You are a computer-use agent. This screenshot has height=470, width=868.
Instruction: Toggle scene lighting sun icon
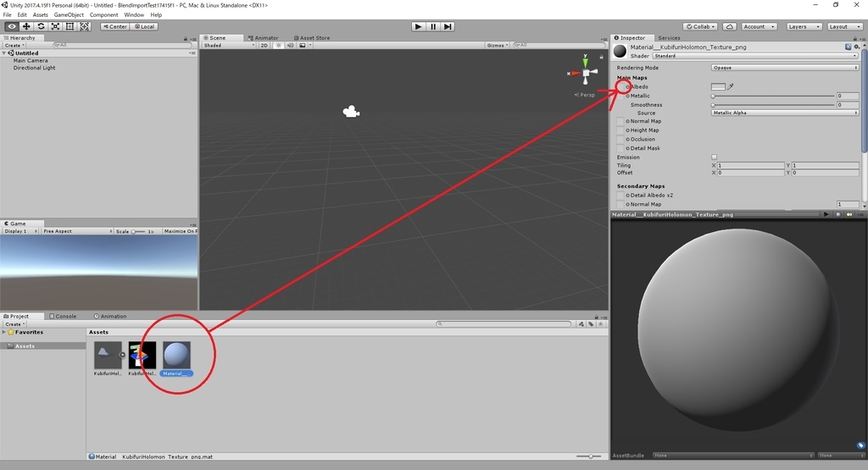(279, 46)
